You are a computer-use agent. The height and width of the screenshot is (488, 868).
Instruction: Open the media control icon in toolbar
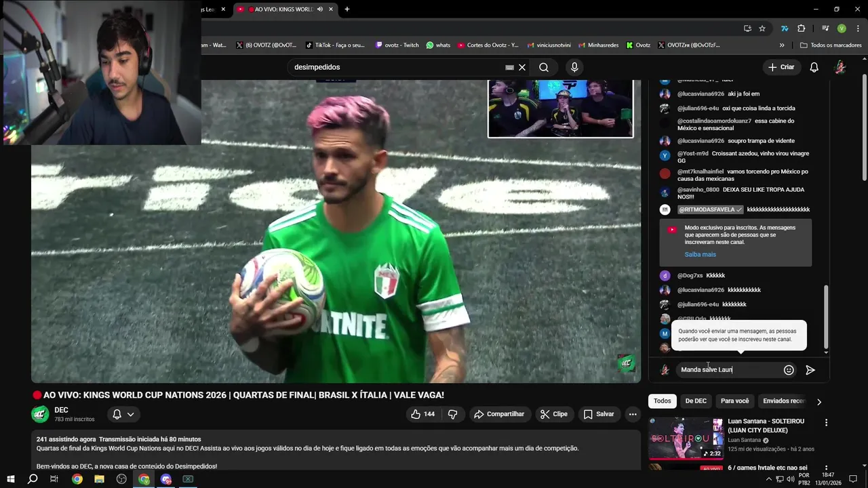coord(825,28)
